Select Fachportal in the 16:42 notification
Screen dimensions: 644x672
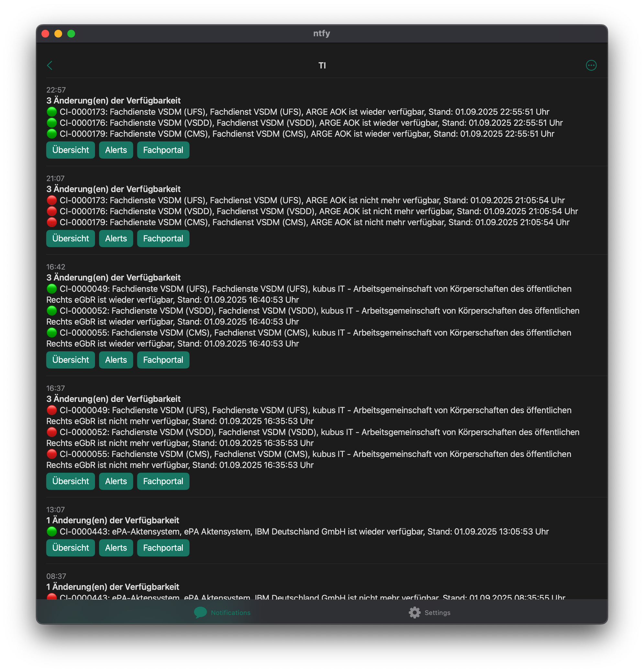[163, 360]
